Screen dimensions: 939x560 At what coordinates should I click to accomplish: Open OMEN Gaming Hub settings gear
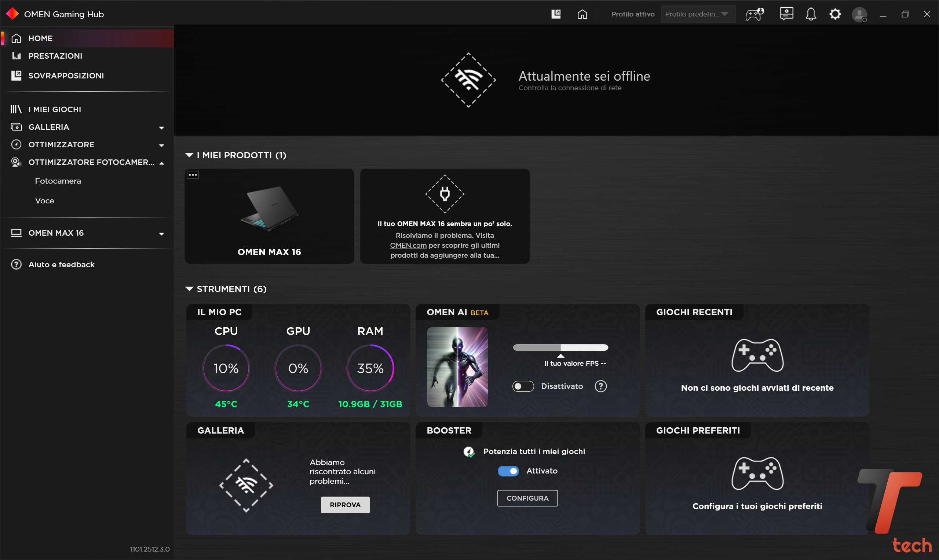pyautogui.click(x=835, y=14)
